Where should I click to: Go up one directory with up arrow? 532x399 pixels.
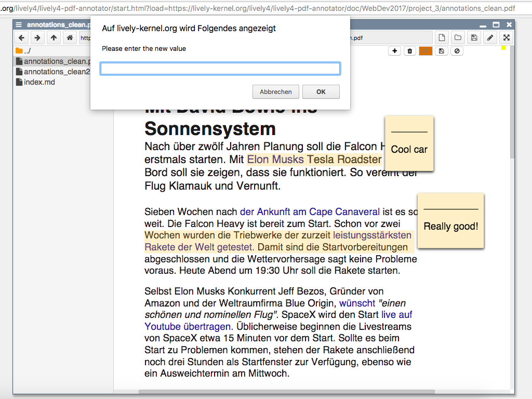tap(54, 38)
